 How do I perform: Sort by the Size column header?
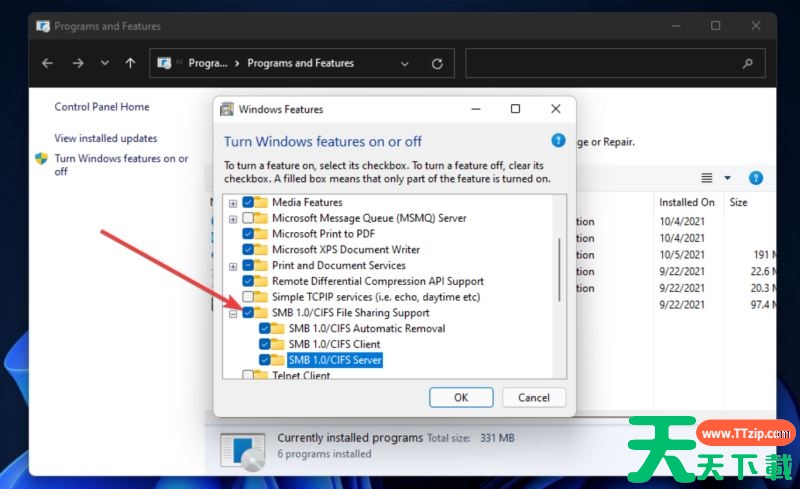[x=738, y=203]
